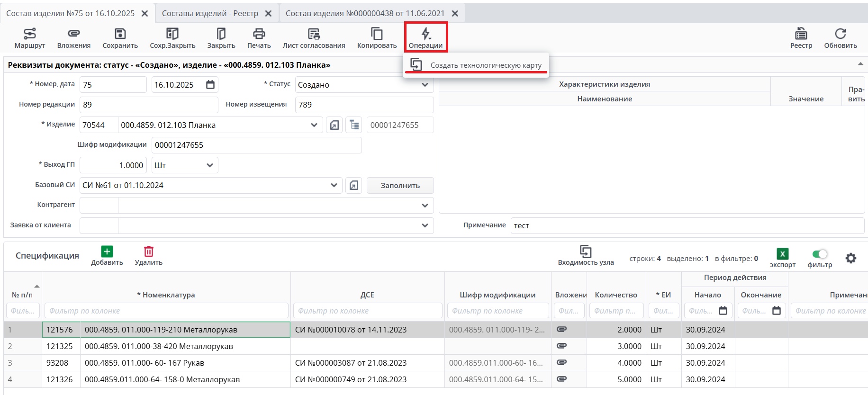This screenshot has height=395, width=868.
Task: Export specification to Excel
Action: pos(782,254)
